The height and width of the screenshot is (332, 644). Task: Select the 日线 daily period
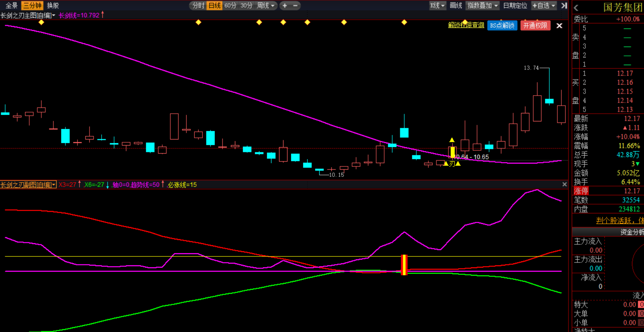click(214, 6)
